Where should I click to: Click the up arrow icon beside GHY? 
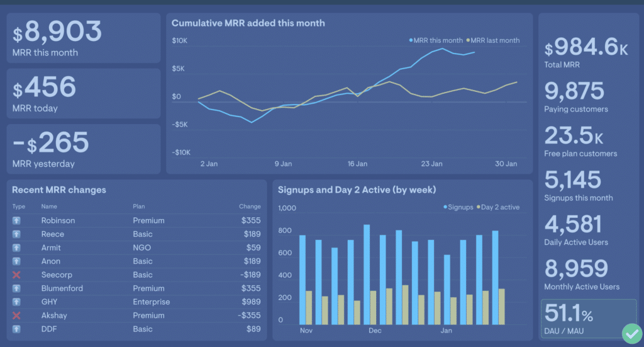[16, 302]
